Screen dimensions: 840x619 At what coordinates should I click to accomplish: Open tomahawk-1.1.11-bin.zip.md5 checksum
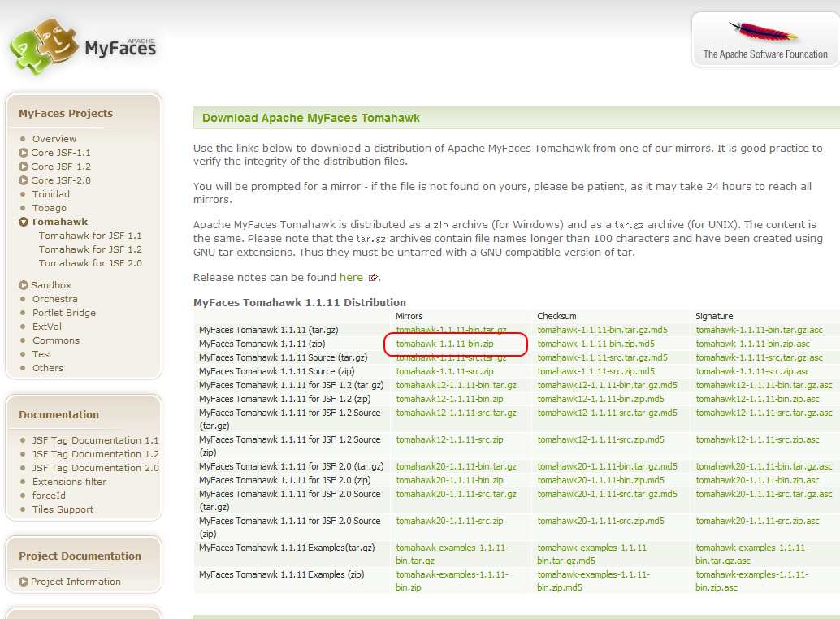coord(595,344)
